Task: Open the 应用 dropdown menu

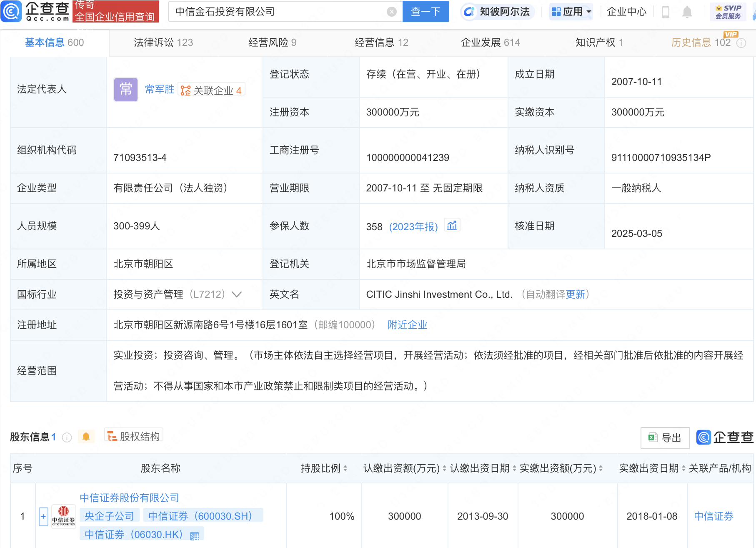Action: coord(571,12)
